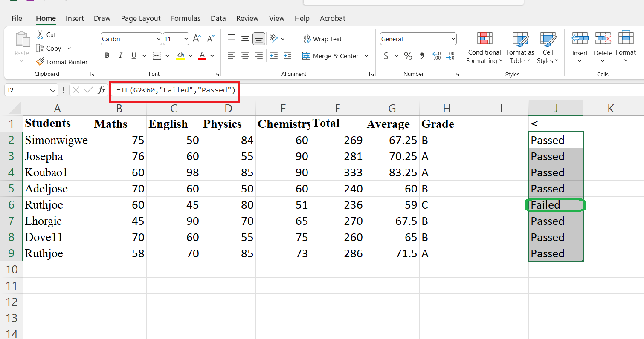This screenshot has width=644, height=339.
Task: Center align text horizontally
Action: coord(245,56)
